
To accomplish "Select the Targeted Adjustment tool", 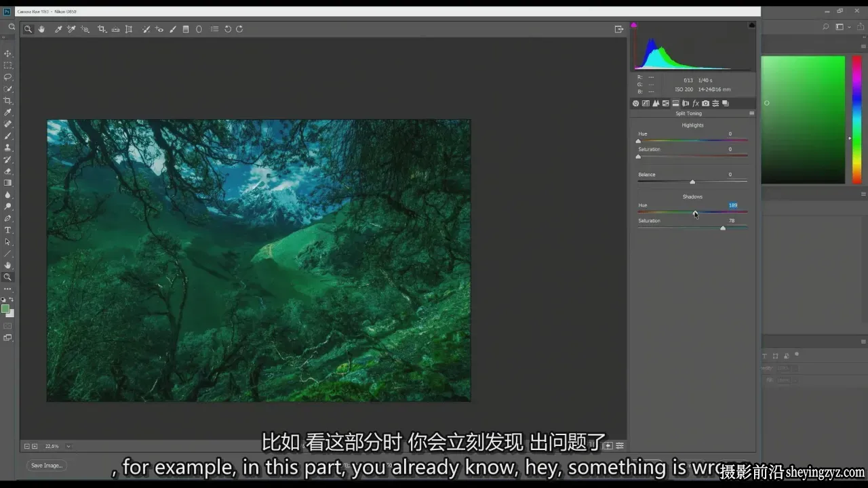I will tap(85, 29).
